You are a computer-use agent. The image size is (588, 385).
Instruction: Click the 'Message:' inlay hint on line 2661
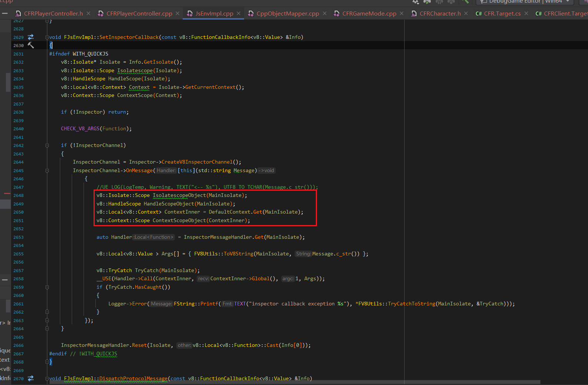[x=161, y=304]
